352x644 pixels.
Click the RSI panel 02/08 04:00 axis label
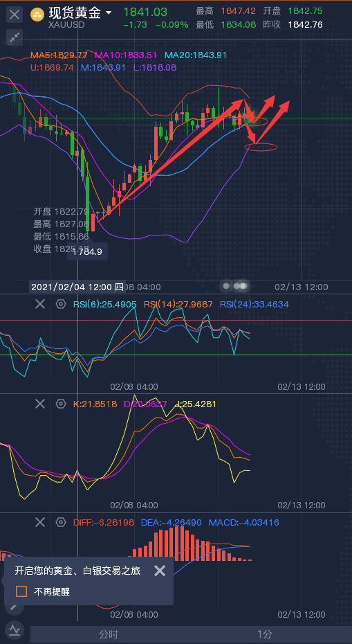pos(133,386)
